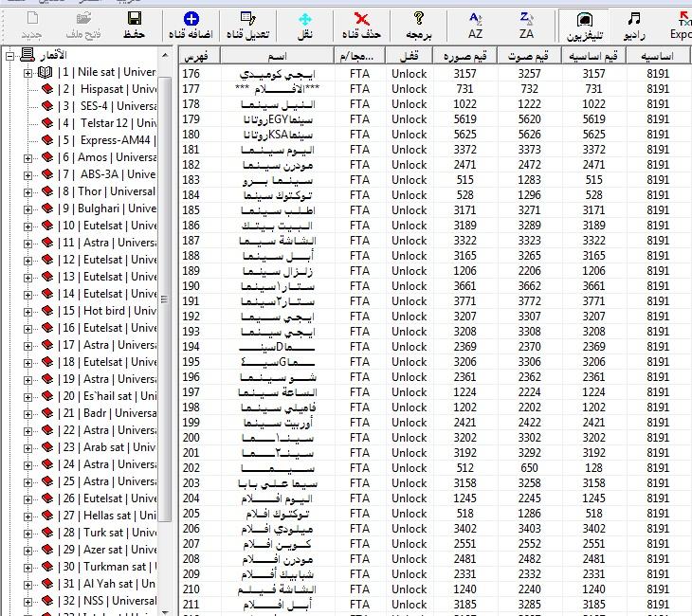Click the red book icon beside NSS
The height and width of the screenshot is (616, 692).
point(47,601)
